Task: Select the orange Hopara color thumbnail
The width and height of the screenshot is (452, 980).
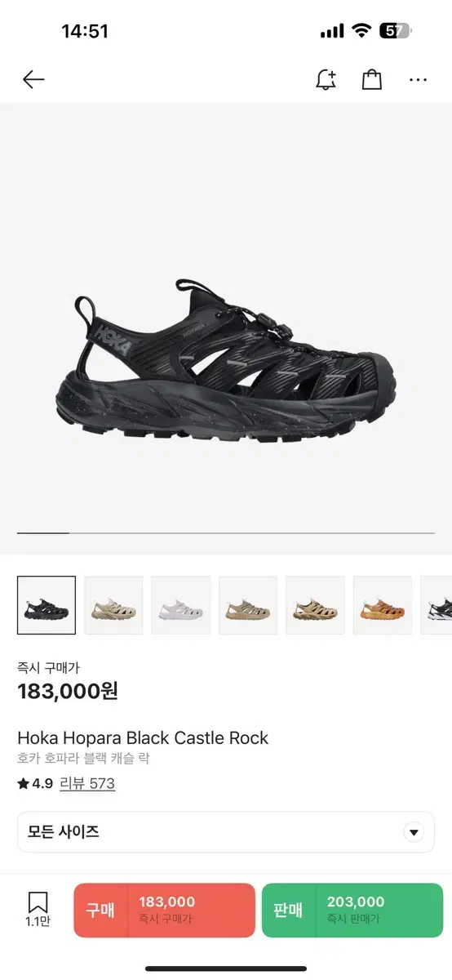Action: click(383, 605)
